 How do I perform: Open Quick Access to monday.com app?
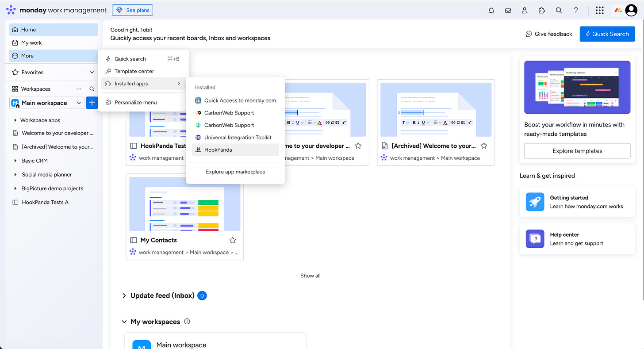tap(235, 100)
